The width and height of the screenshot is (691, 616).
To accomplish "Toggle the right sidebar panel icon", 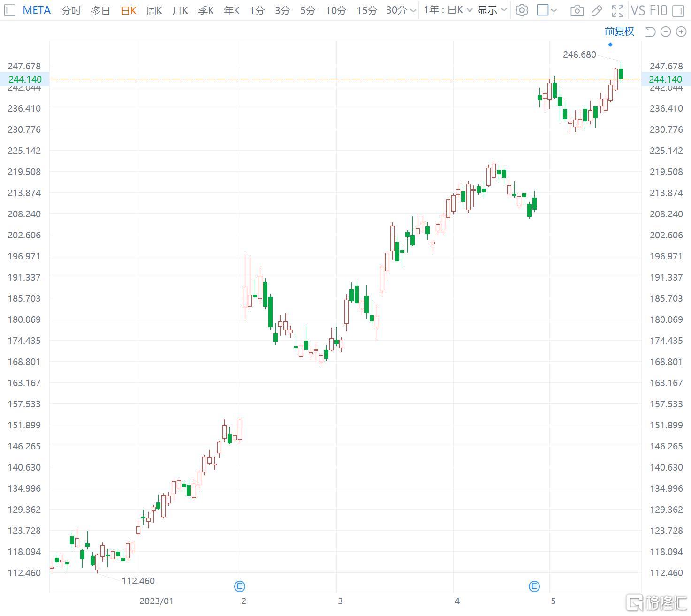I will (x=678, y=10).
